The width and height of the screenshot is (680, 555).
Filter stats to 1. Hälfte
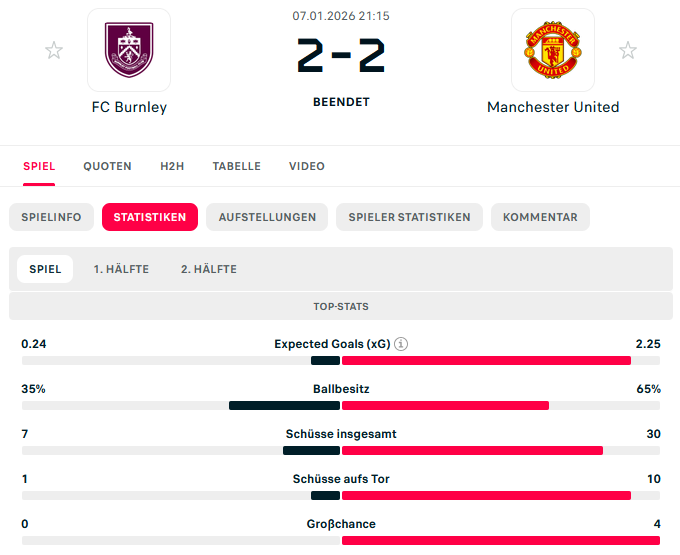point(121,269)
